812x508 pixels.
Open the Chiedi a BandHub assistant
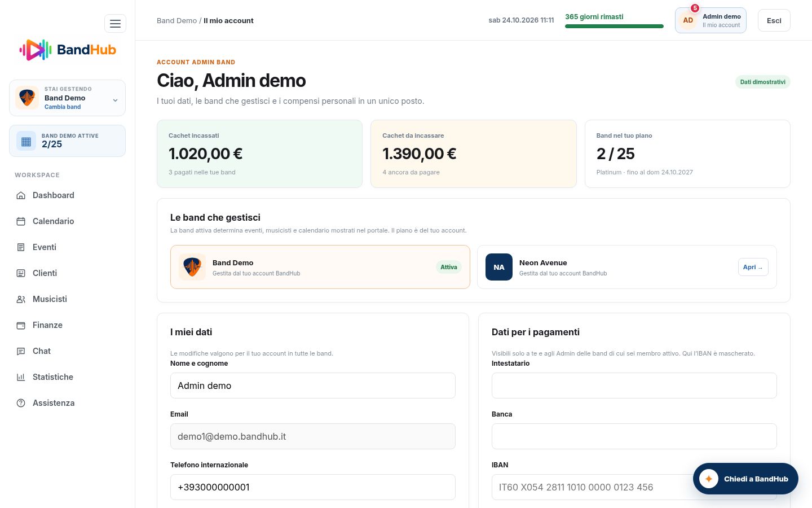coord(745,479)
